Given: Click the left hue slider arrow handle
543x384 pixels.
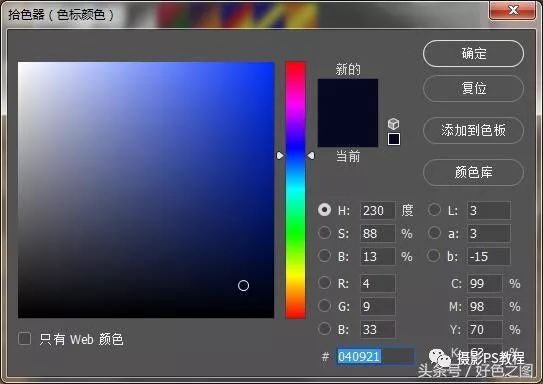Looking at the screenshot, I should pos(280,156).
